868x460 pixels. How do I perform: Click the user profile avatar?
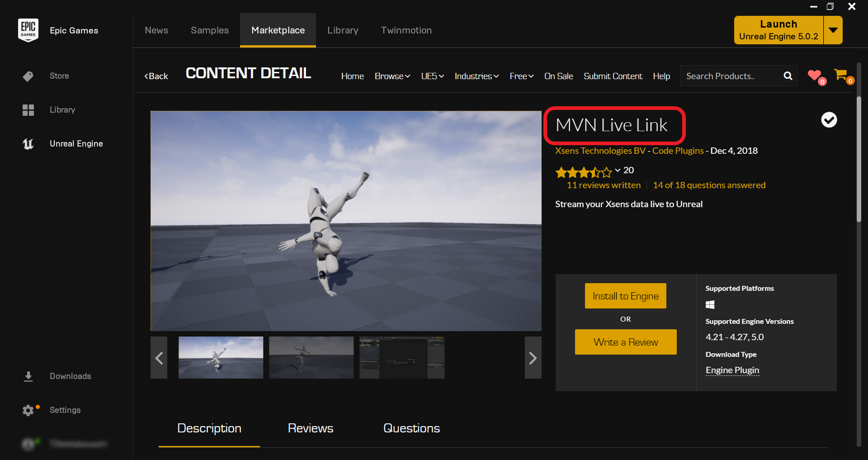click(x=28, y=444)
